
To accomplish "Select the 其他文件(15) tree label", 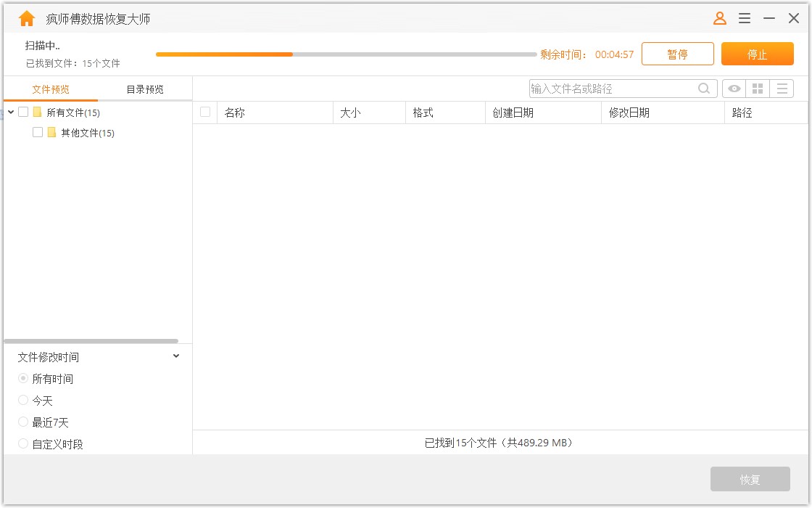I will (x=88, y=134).
